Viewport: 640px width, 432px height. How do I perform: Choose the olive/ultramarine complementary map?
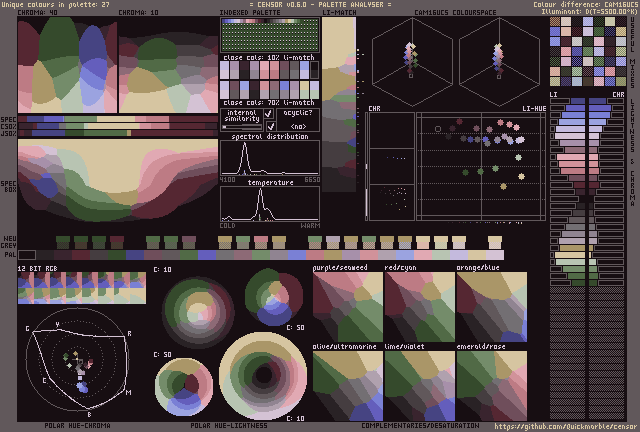click(x=348, y=385)
